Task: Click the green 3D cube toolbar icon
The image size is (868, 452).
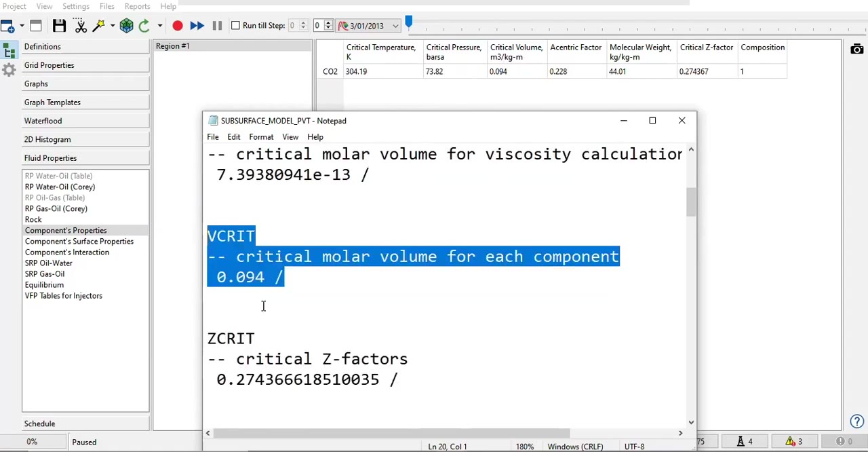Action: click(x=127, y=25)
